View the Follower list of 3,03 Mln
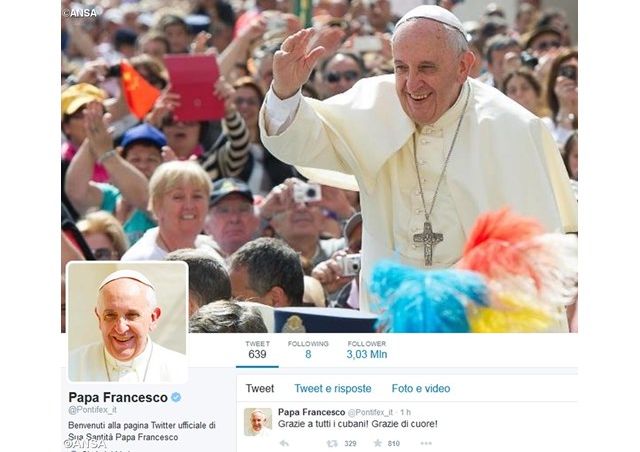Image resolution: width=640 pixels, height=452 pixels. [367, 350]
